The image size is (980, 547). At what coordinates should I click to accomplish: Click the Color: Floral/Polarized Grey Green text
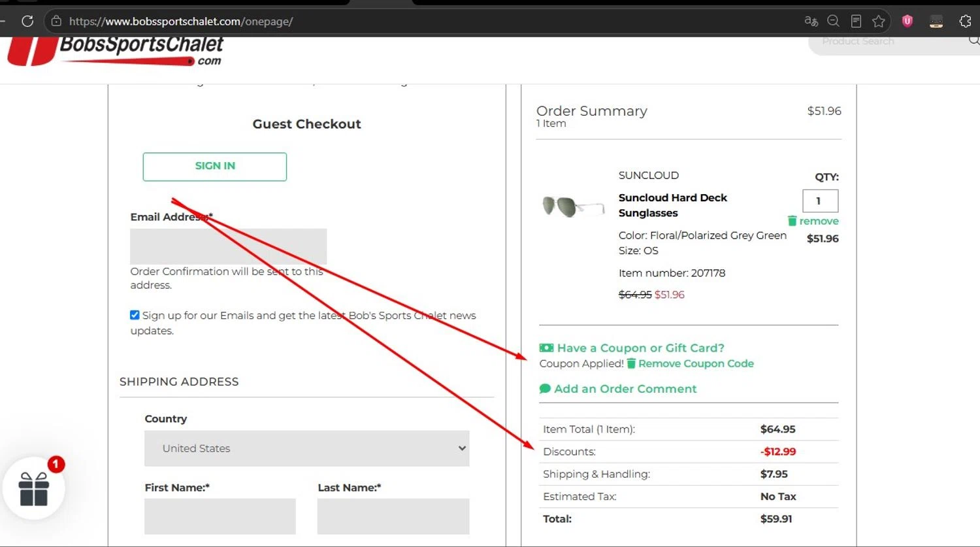702,235
